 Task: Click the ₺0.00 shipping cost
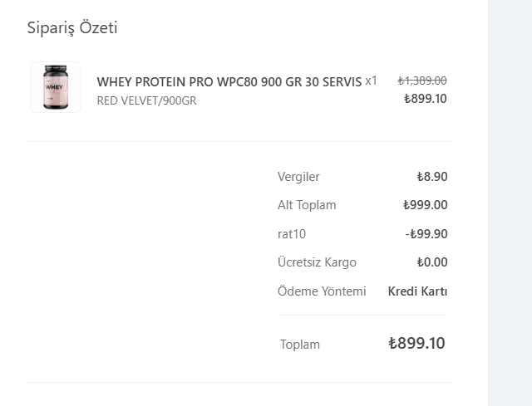pyautogui.click(x=432, y=262)
